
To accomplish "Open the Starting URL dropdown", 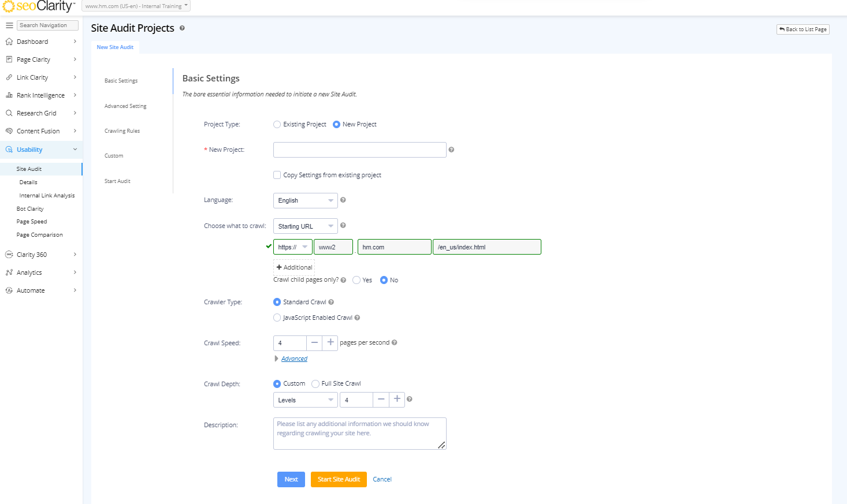I will tap(305, 226).
